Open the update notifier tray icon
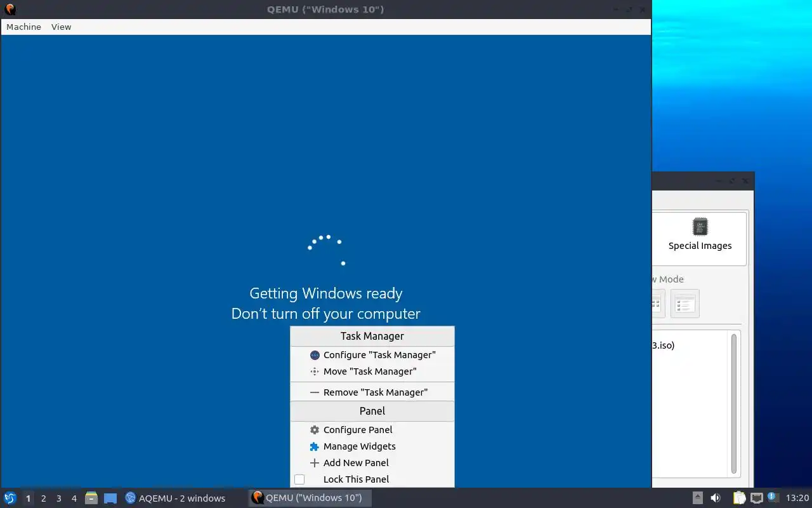 [x=773, y=498]
